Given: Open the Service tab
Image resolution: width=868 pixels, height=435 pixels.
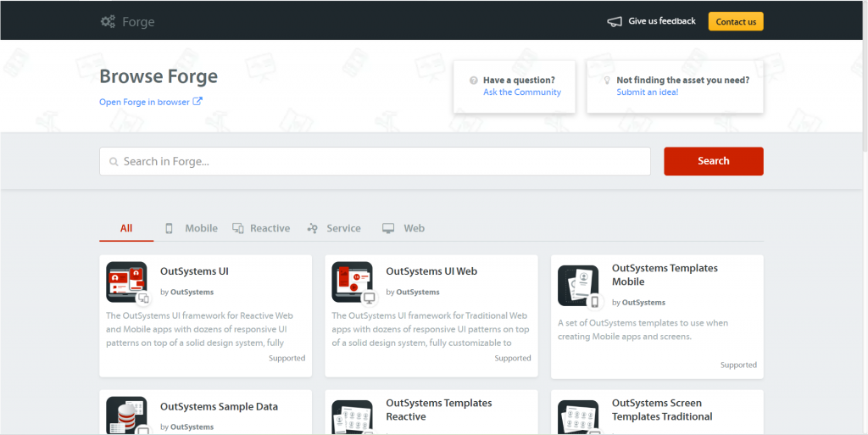Looking at the screenshot, I should 334,228.
